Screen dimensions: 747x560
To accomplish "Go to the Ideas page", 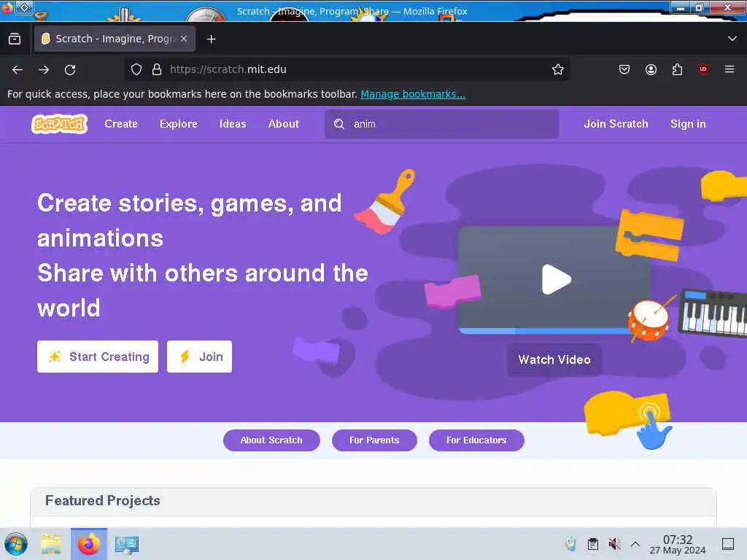I will pos(233,124).
